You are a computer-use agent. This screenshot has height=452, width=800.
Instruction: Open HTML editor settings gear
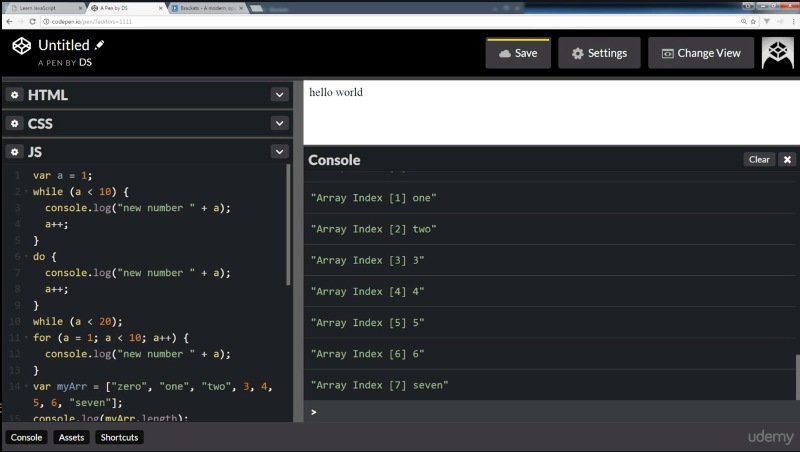click(x=15, y=95)
